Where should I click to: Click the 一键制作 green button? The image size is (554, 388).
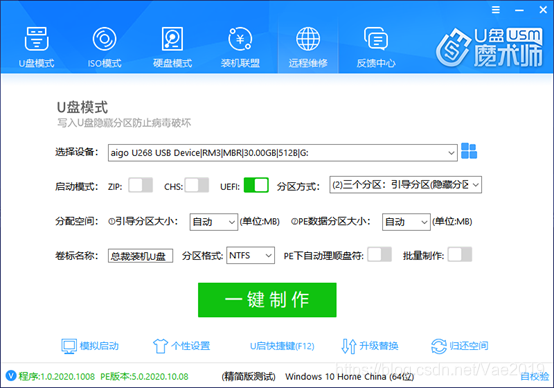click(x=267, y=300)
